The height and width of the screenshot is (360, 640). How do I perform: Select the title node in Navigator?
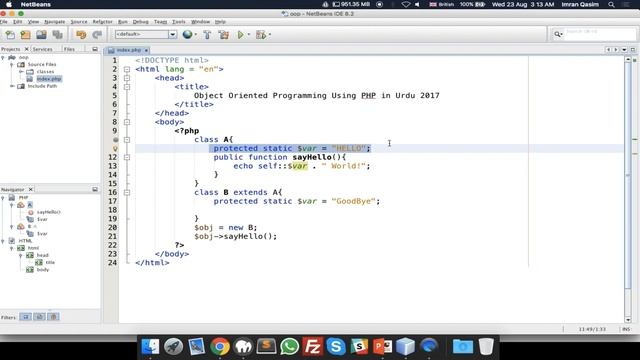[x=50, y=262]
